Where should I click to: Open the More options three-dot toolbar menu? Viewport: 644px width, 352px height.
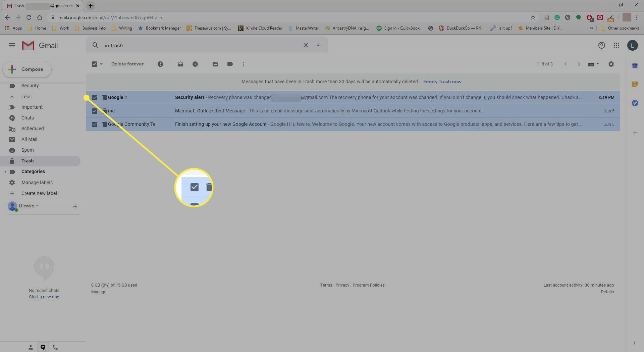coord(244,64)
